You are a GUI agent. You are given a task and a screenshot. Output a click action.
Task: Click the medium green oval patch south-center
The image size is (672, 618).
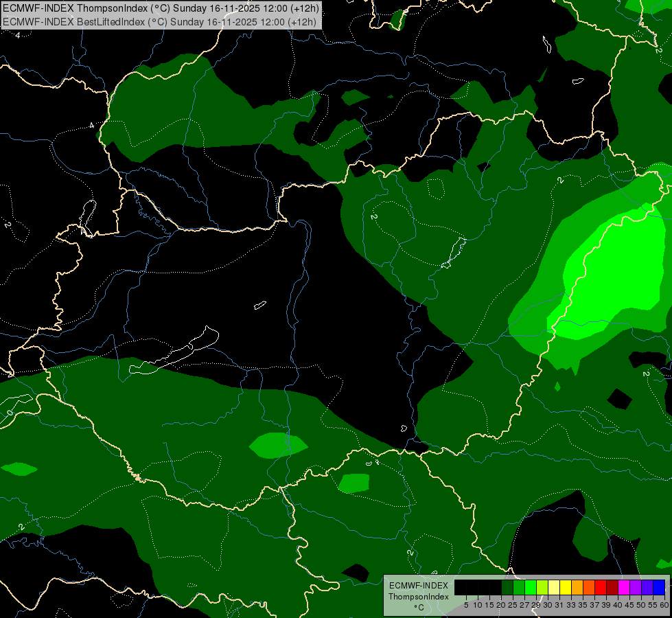277,445
